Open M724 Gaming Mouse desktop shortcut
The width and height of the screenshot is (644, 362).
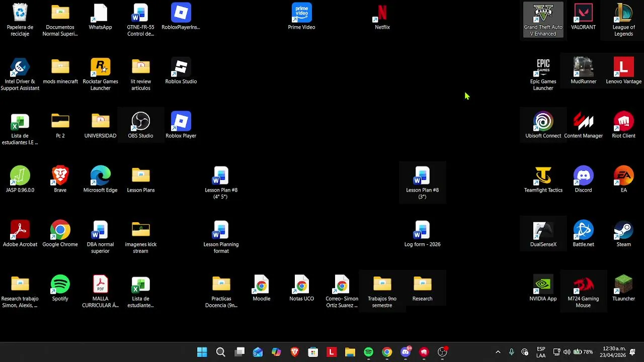coord(584,292)
